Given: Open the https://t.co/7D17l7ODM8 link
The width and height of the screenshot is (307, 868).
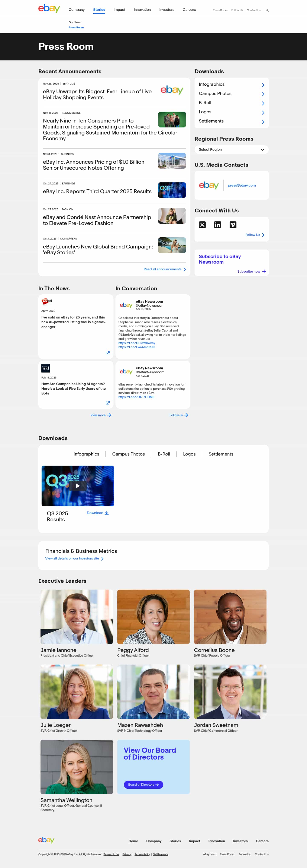Looking at the screenshot, I should [136, 397].
